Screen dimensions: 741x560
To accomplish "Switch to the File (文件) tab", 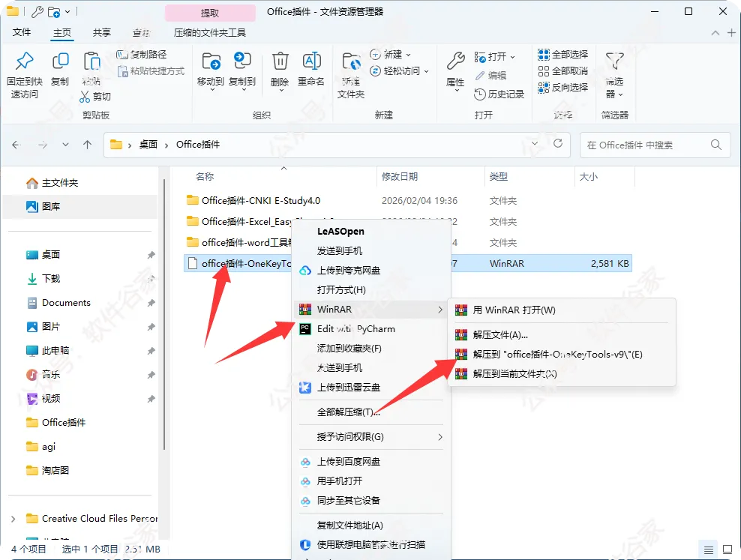I will pyautogui.click(x=22, y=32).
